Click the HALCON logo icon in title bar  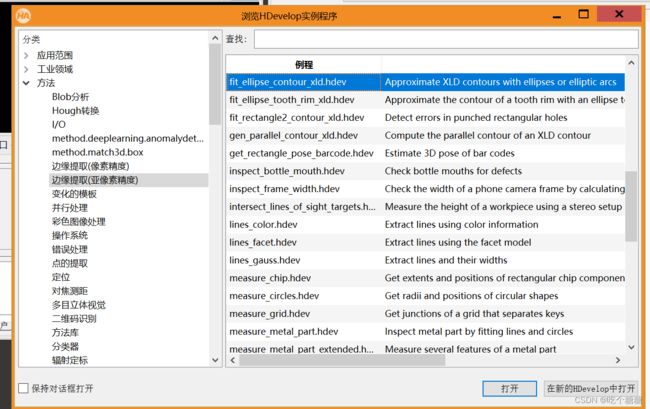(x=23, y=16)
